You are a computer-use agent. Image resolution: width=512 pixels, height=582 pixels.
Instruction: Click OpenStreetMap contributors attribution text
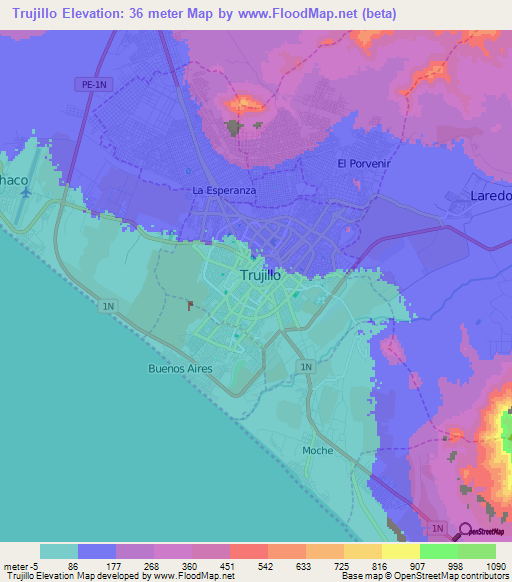point(451,576)
